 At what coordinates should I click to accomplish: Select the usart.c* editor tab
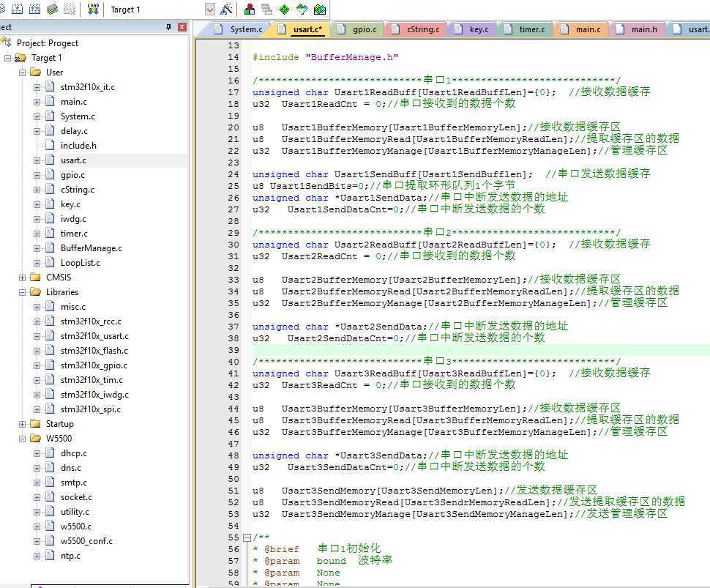301,29
